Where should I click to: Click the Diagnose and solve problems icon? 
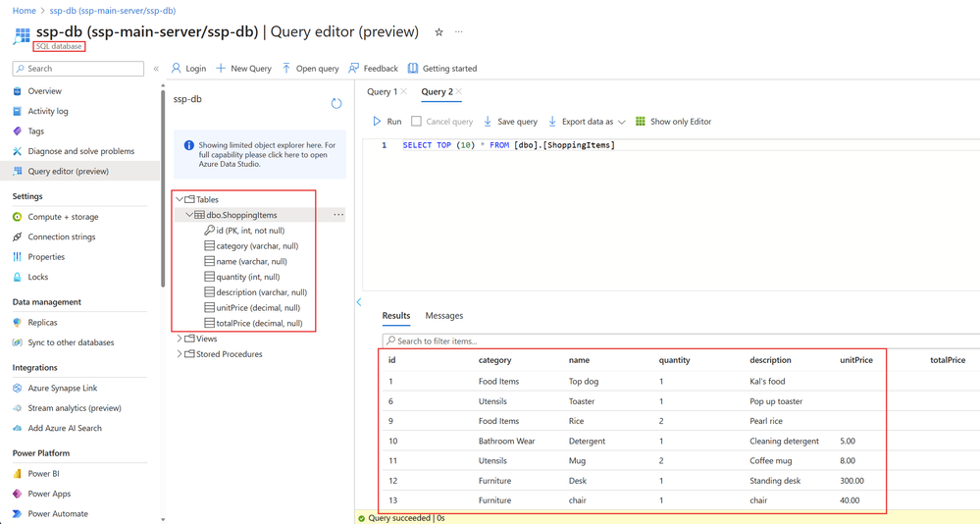click(x=17, y=151)
